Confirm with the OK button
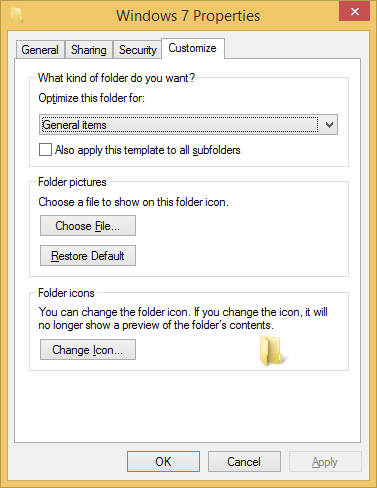This screenshot has width=377, height=488. pyautogui.click(x=163, y=462)
